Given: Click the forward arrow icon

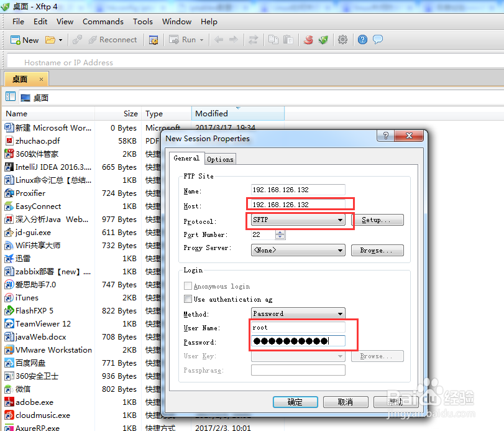Looking at the screenshot, I should click(234, 40).
